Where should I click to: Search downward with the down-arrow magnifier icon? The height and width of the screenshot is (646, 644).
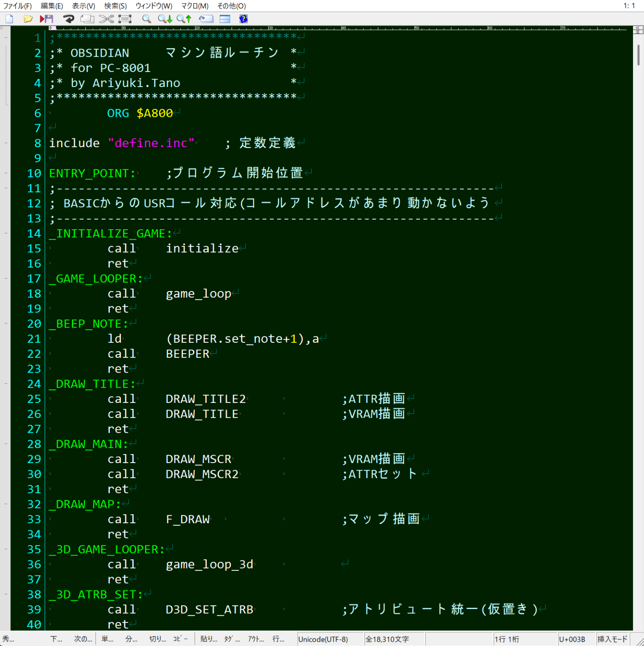pos(165,19)
